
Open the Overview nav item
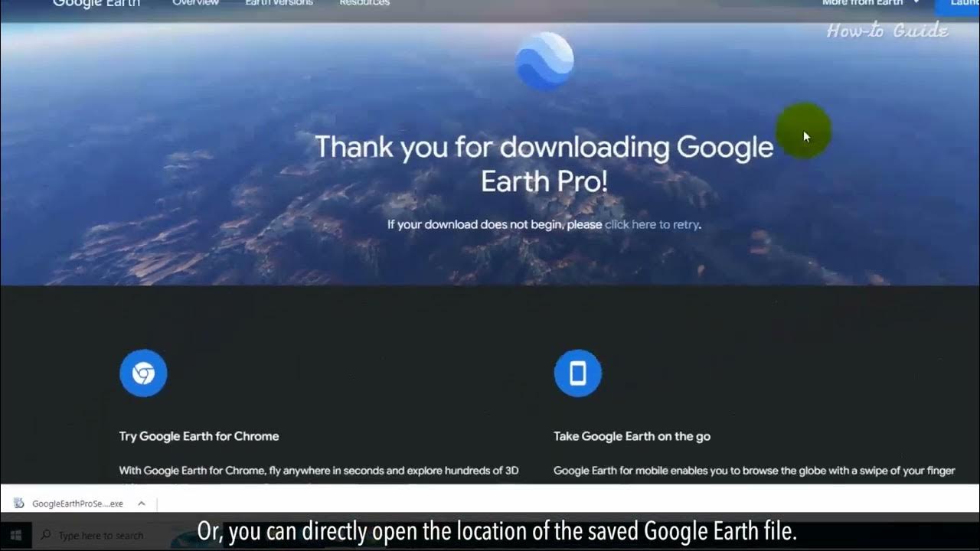pyautogui.click(x=195, y=3)
